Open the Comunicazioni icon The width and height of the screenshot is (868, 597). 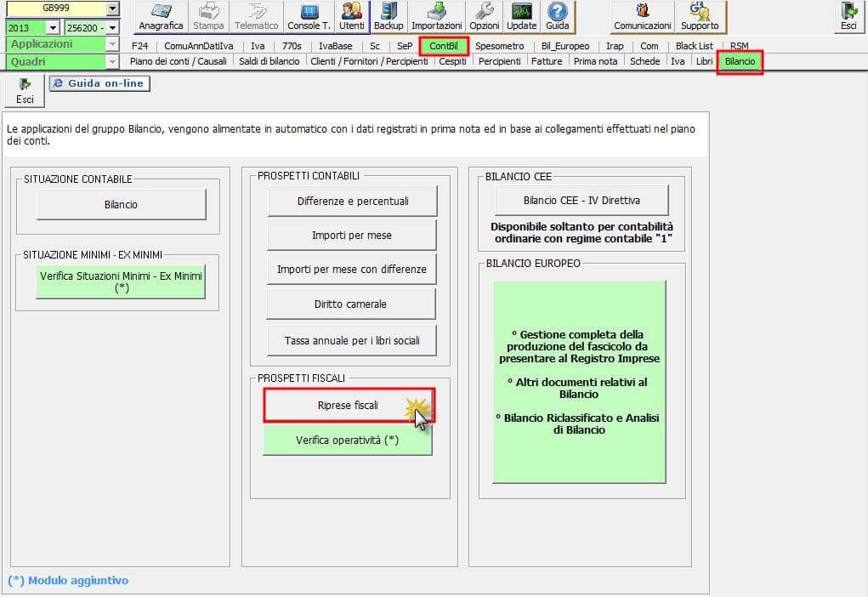(643, 16)
